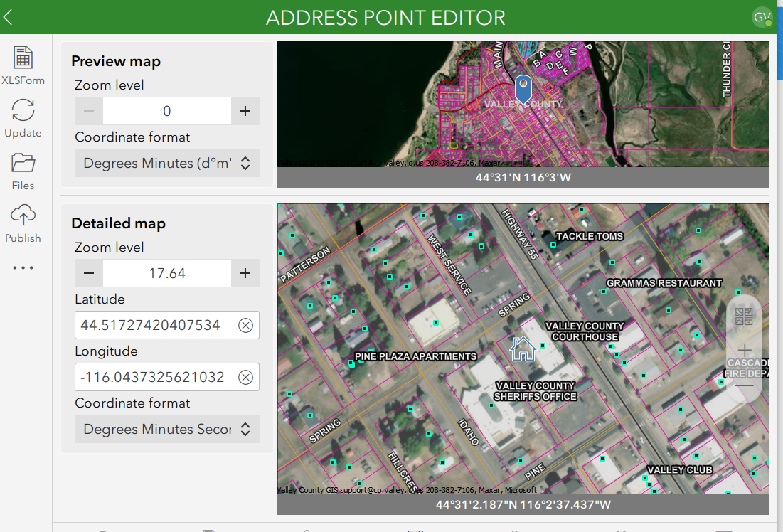The width and height of the screenshot is (783, 532).
Task: Select the home address marker near the Courthouse
Action: pos(523,349)
